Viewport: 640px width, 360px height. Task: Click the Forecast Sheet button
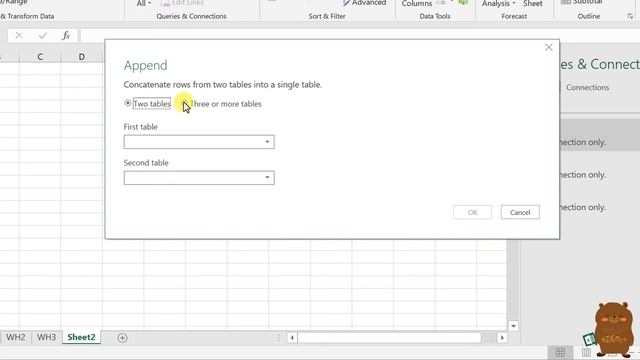tap(533, 4)
